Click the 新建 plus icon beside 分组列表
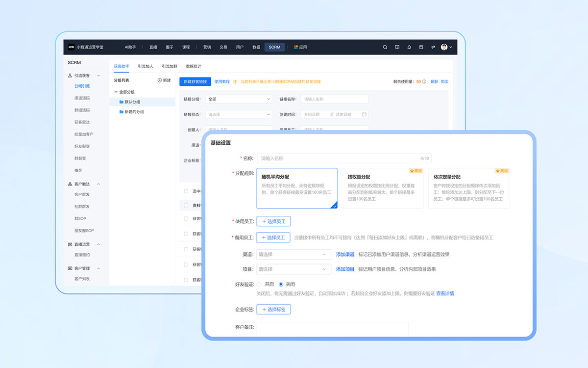The image size is (588, 368). [x=159, y=79]
